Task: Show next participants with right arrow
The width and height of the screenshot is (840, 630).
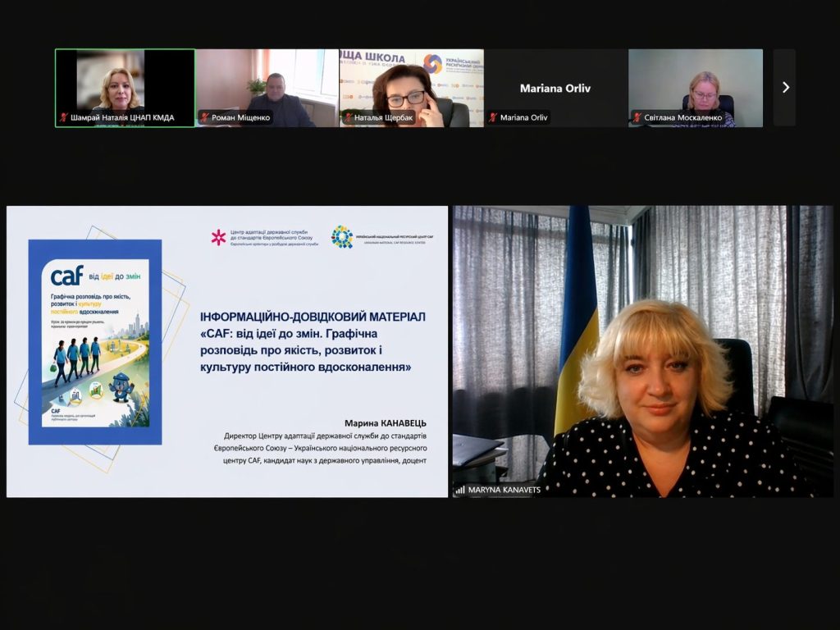Action: click(785, 88)
